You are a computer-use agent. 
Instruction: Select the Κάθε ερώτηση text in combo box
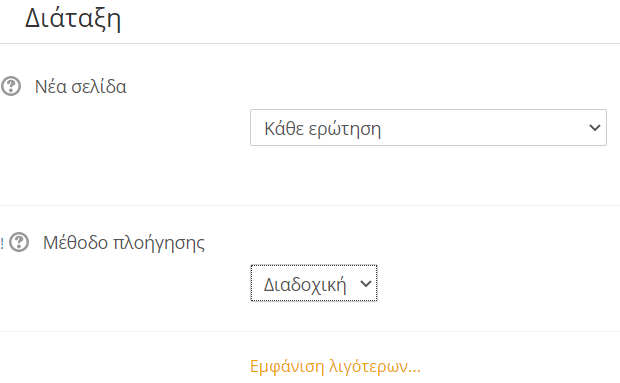click(x=322, y=129)
